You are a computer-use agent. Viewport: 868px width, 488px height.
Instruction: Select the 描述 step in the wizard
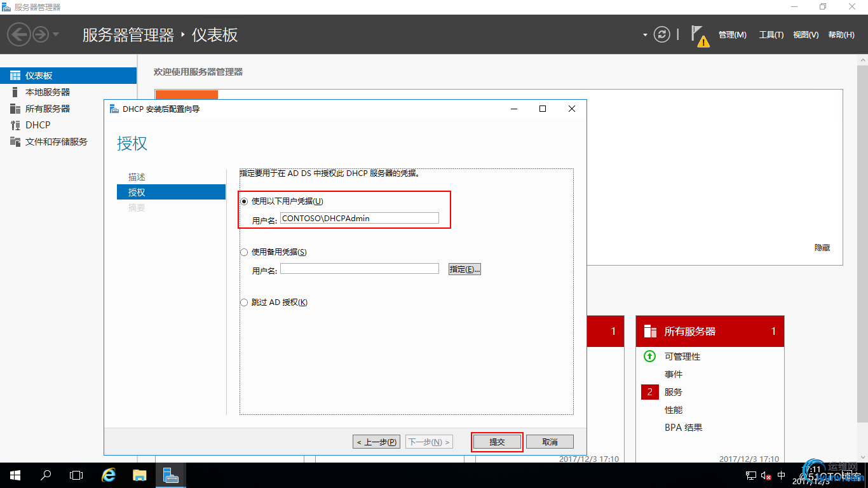click(137, 177)
